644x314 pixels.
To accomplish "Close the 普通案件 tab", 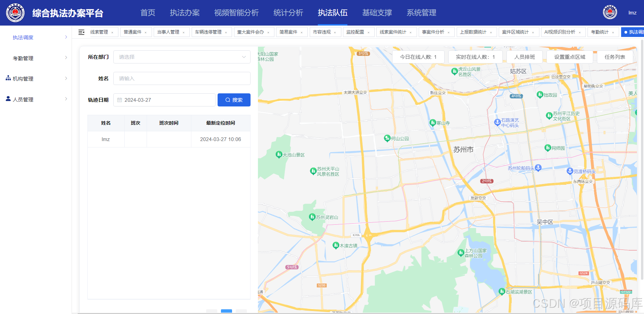I will click(x=146, y=33).
